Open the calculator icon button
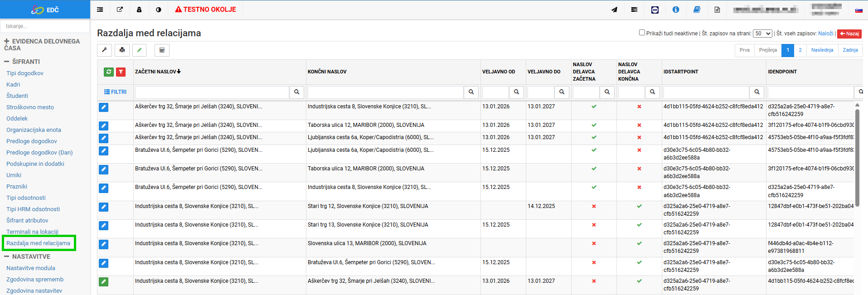 point(162,50)
